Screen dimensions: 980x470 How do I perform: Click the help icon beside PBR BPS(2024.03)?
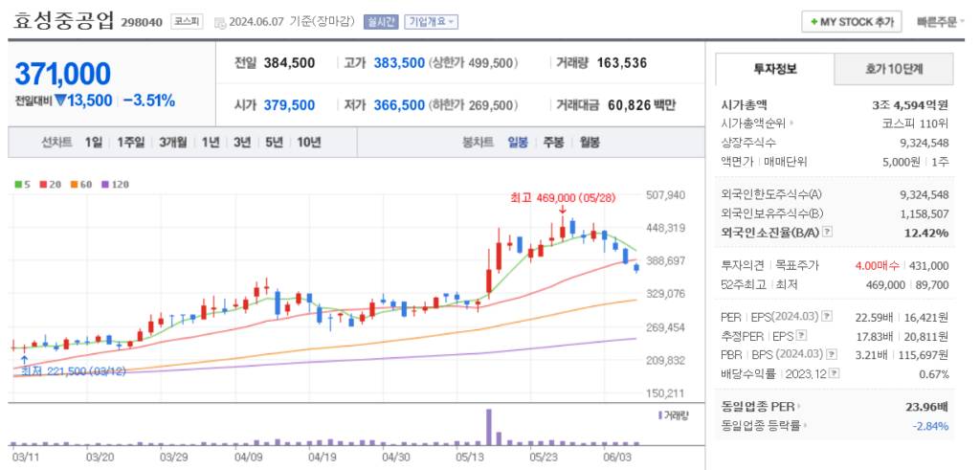832,354
